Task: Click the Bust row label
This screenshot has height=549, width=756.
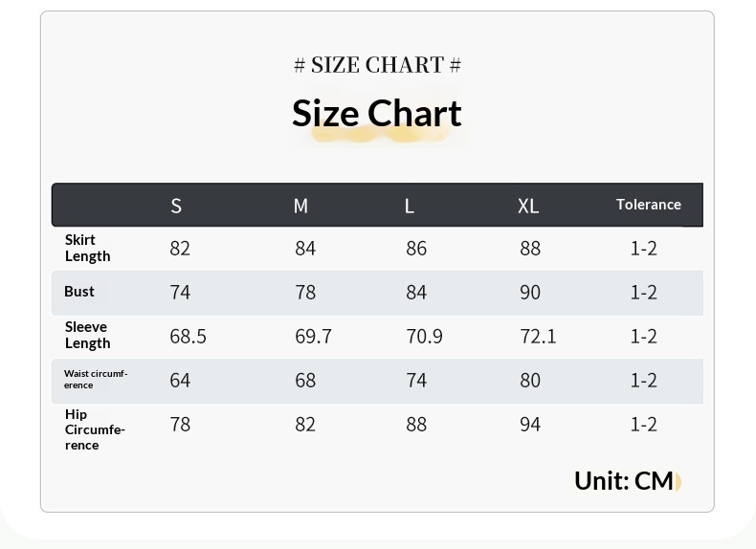Action: (x=79, y=292)
